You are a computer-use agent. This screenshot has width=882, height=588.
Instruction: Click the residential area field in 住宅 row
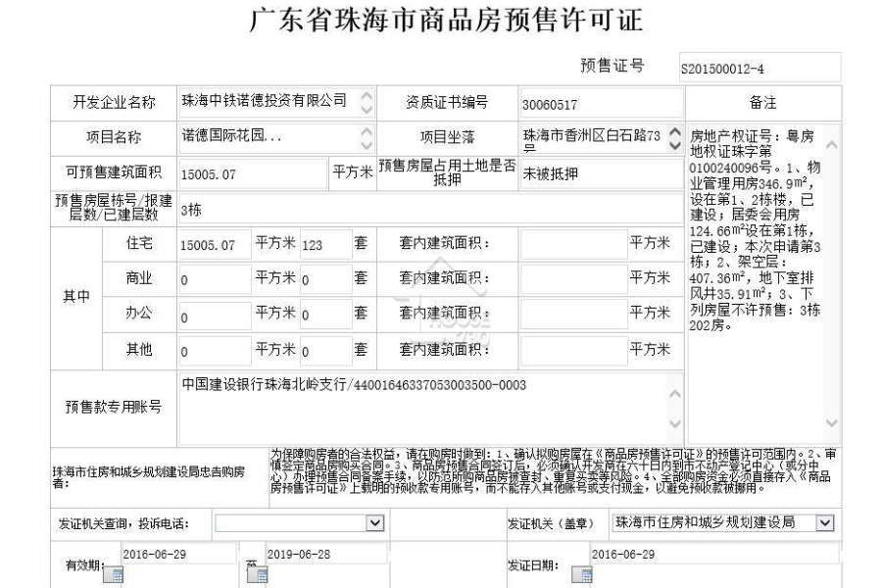[x=215, y=244]
